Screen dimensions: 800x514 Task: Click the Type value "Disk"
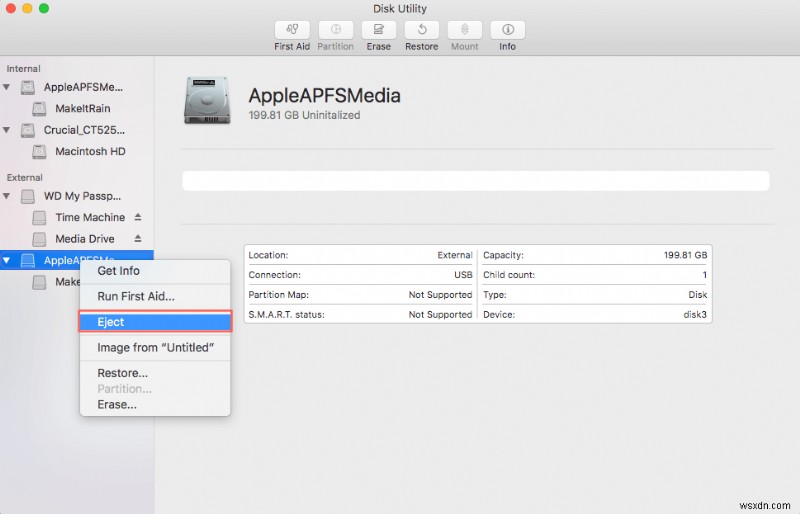[697, 295]
